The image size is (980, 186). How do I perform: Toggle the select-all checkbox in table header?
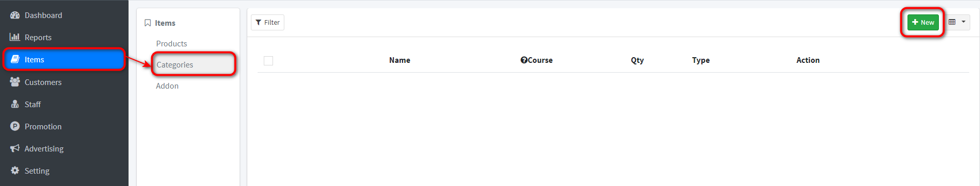pos(268,61)
